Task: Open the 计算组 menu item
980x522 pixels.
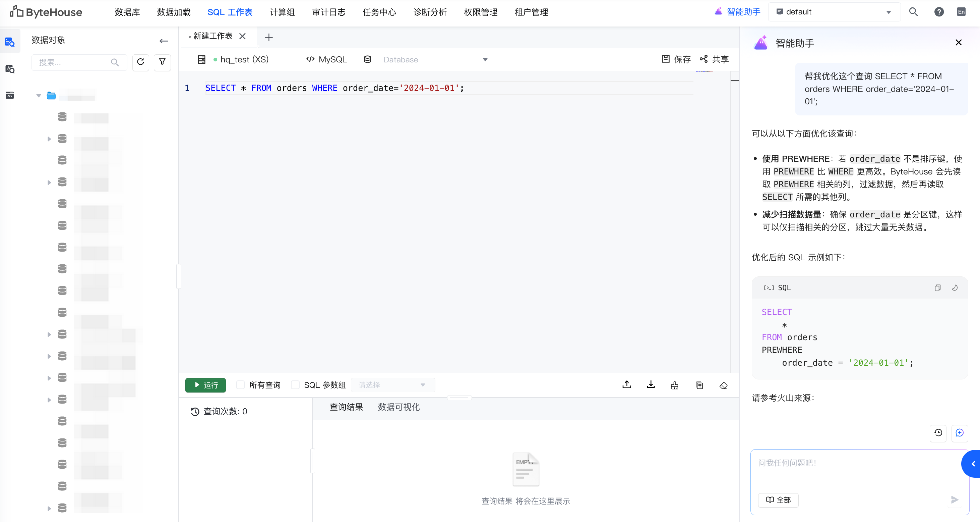Action: click(282, 12)
